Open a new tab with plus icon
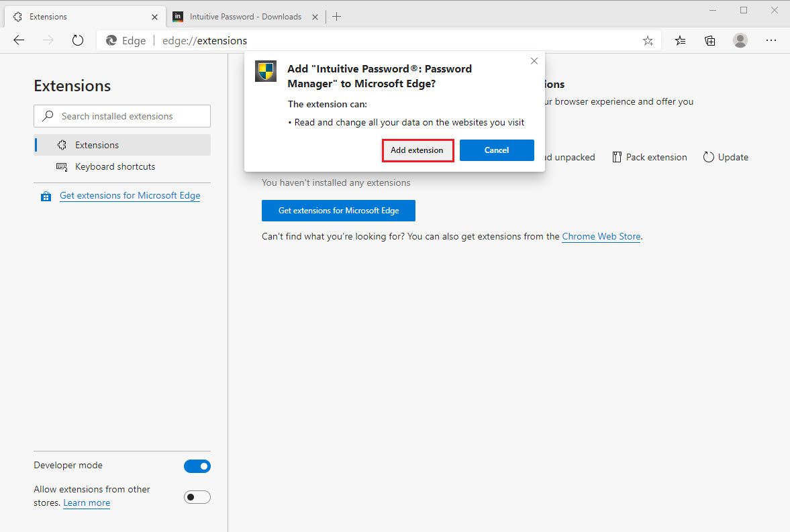 click(x=336, y=17)
